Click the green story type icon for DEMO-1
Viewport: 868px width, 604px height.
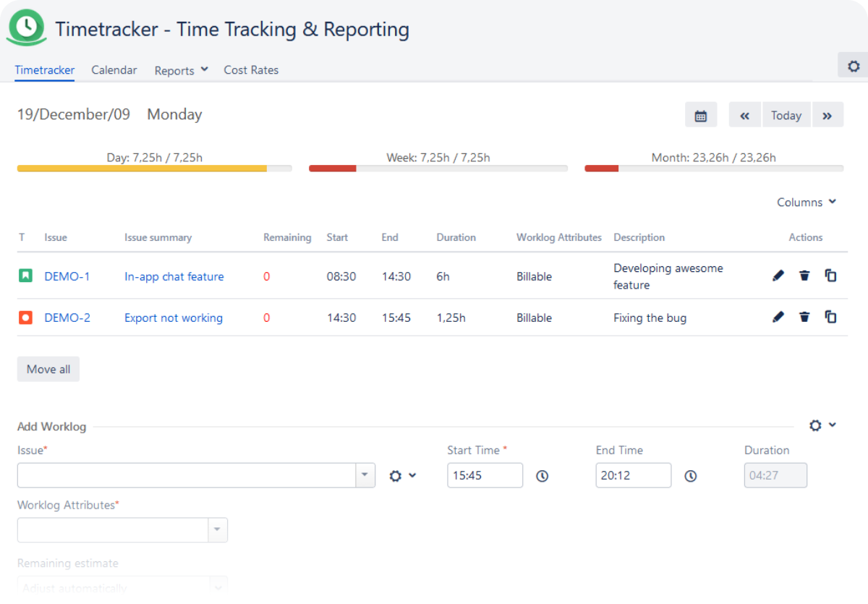[25, 276]
